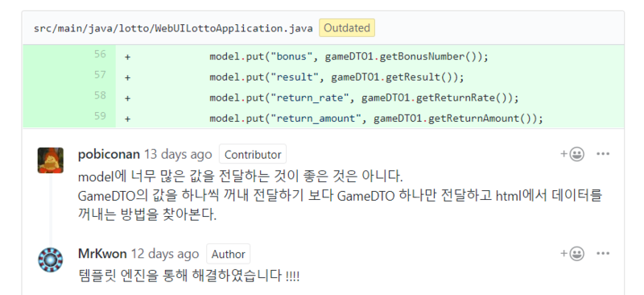Image resolution: width=644 pixels, height=295 pixels.
Task: Click comment line '꺼내는 방법을 찾아본다.'
Action: 147,214
